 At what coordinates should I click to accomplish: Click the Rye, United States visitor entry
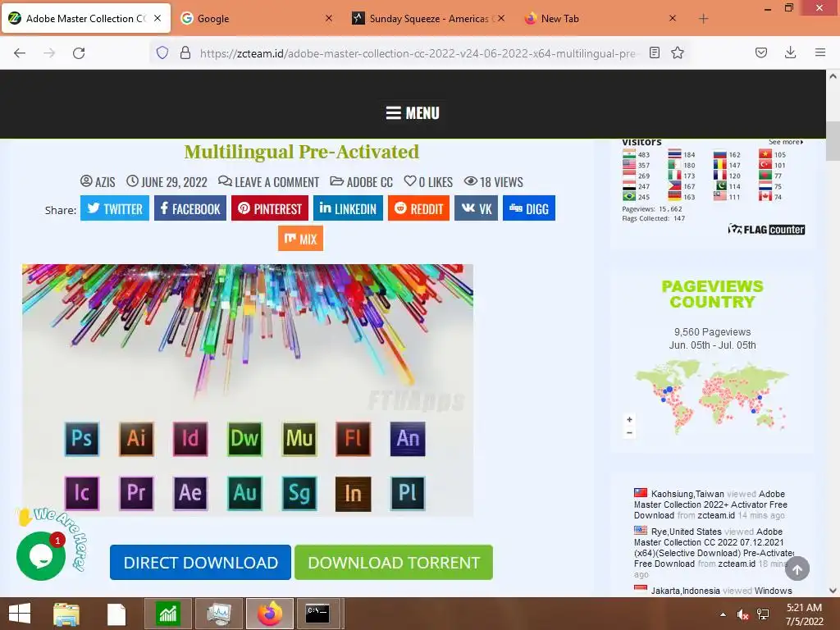714,553
